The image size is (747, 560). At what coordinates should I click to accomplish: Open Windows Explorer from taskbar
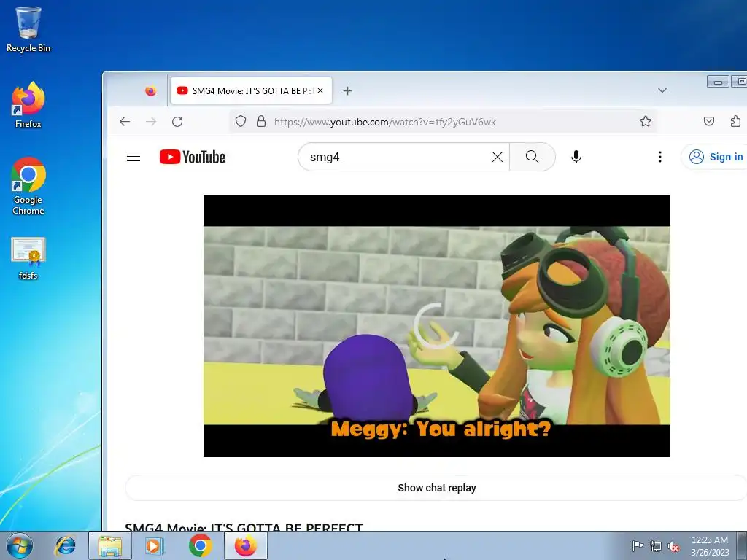[110, 545]
